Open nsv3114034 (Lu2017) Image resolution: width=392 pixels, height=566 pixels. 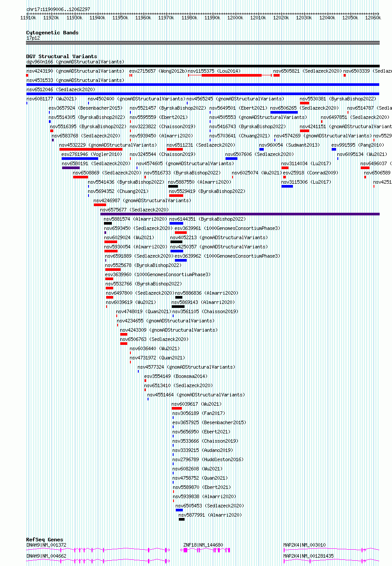point(306,163)
